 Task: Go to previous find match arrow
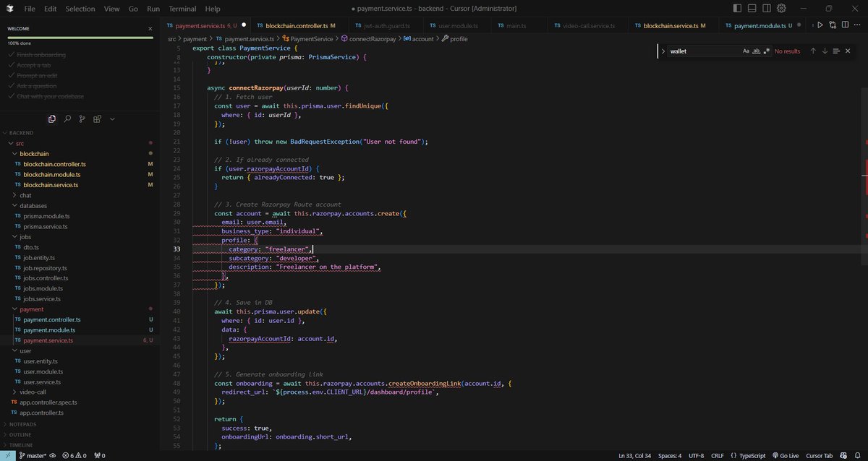coord(813,51)
